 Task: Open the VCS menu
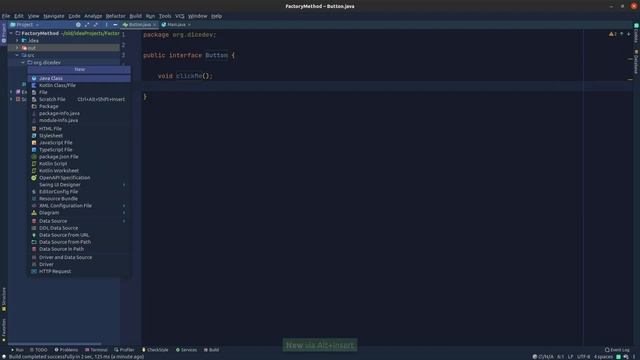180,16
